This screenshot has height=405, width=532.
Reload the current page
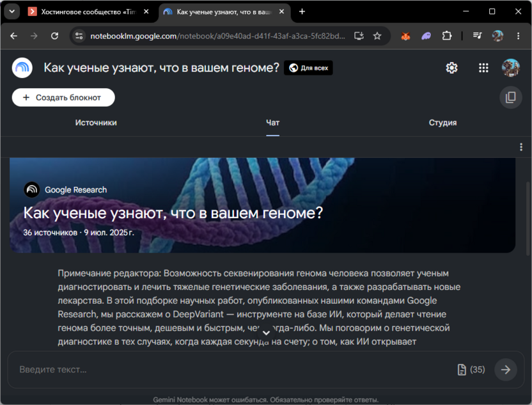click(54, 36)
